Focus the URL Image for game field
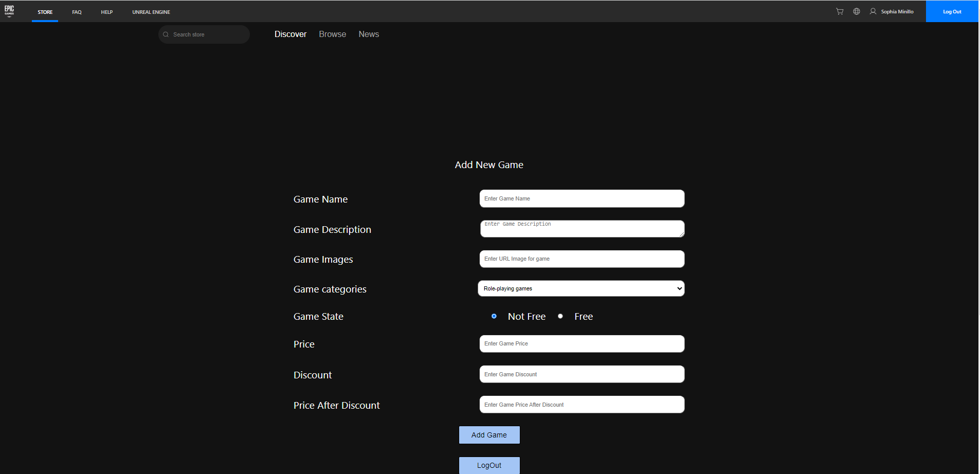Image resolution: width=980 pixels, height=474 pixels. [x=582, y=259]
